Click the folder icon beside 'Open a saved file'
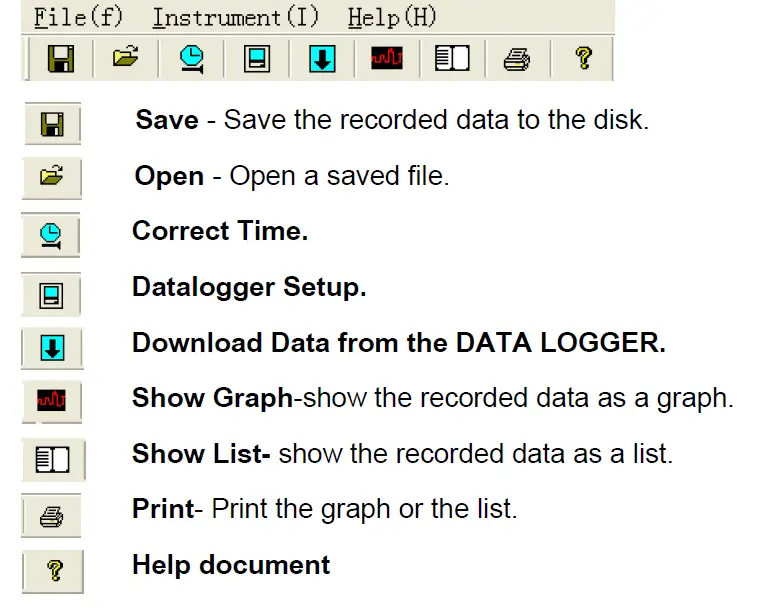Image resolution: width=774 pixels, height=611 pixels. (50, 179)
